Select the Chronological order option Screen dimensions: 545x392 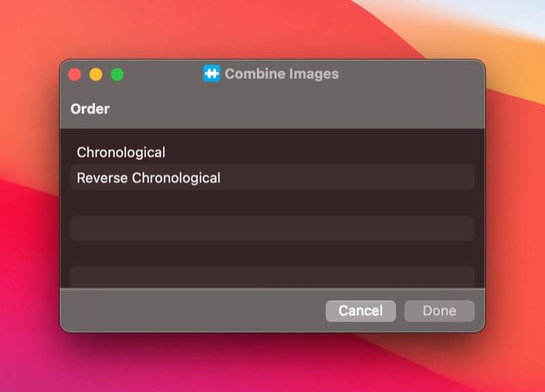272,152
